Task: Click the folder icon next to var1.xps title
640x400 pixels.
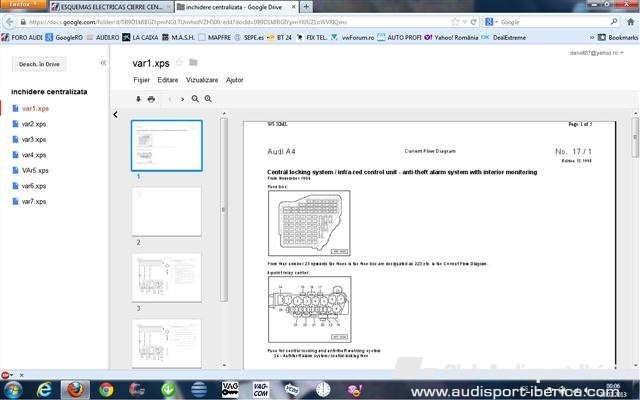Action: click(193, 62)
